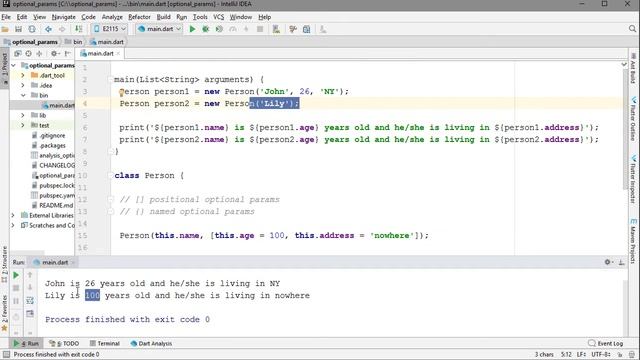Open the main.dart run configuration dropdown

(159, 29)
